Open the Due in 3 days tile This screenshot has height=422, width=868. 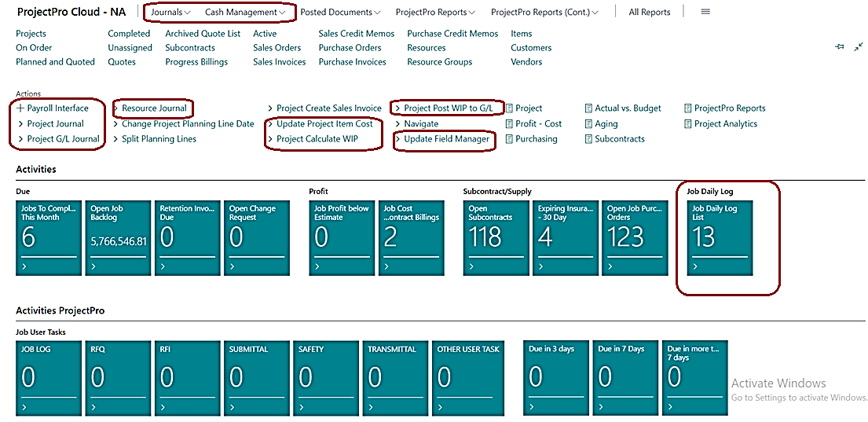556,378
